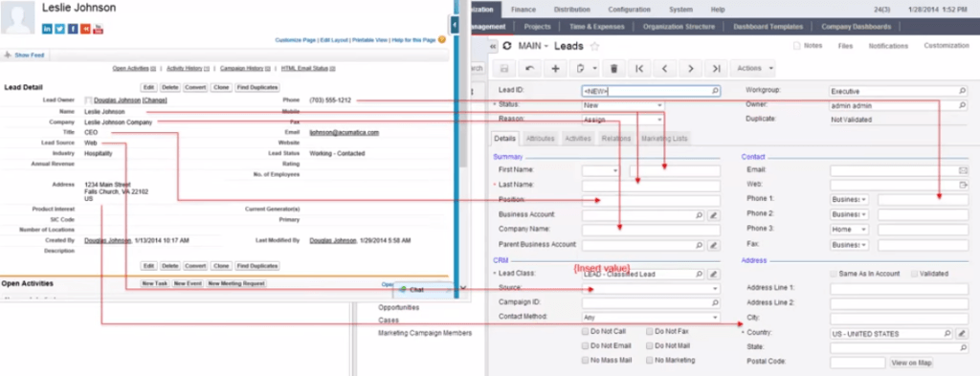Image resolution: width=980 pixels, height=376 pixels.
Task: Click the sidebar collapse arrow handle
Action: [455, 24]
